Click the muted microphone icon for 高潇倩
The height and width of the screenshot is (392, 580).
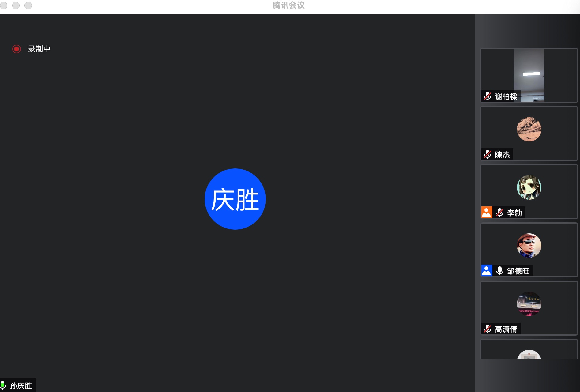(x=488, y=329)
